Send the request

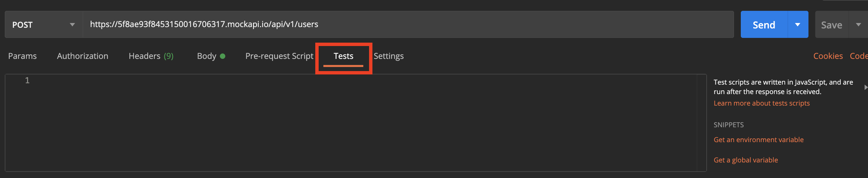point(764,25)
